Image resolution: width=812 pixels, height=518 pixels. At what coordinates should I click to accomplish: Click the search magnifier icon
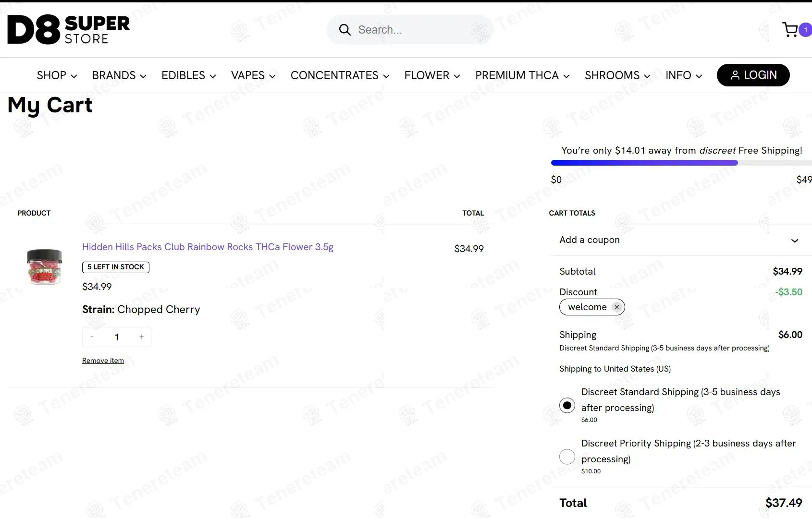tap(344, 30)
